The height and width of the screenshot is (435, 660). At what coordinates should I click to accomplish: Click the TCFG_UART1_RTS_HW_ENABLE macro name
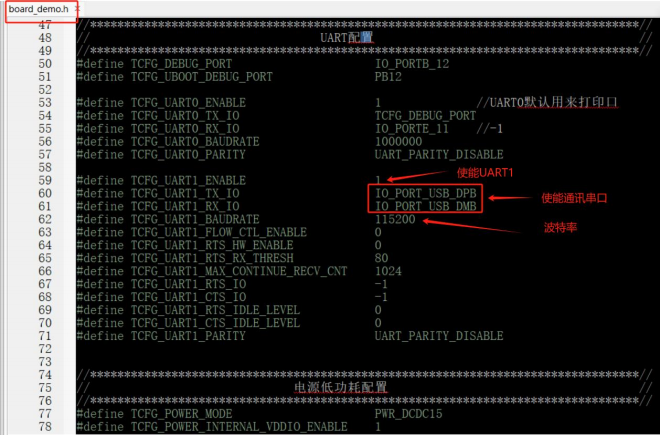coord(212,246)
